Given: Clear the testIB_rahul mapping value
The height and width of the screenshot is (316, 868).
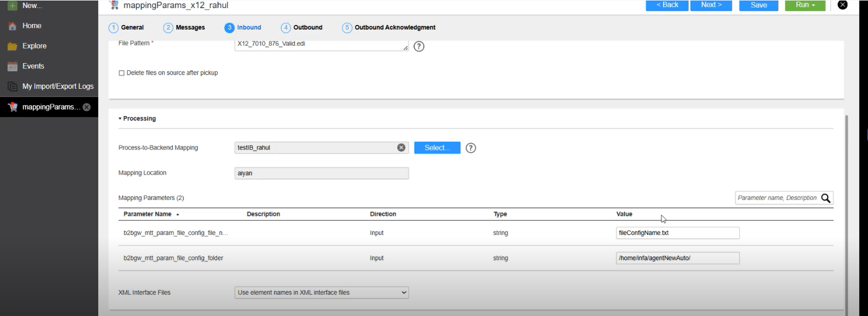Looking at the screenshot, I should pyautogui.click(x=401, y=148).
